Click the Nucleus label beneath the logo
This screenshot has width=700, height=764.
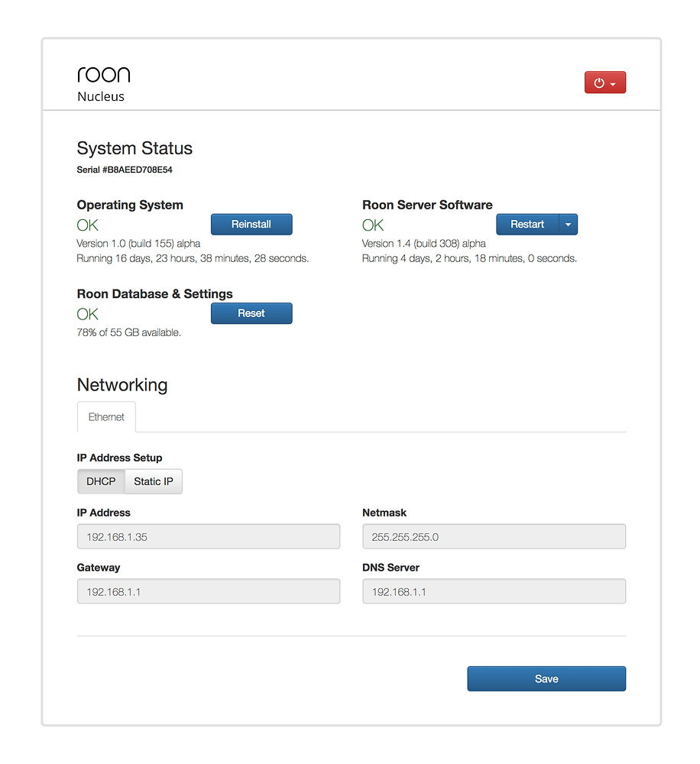pyautogui.click(x=101, y=96)
